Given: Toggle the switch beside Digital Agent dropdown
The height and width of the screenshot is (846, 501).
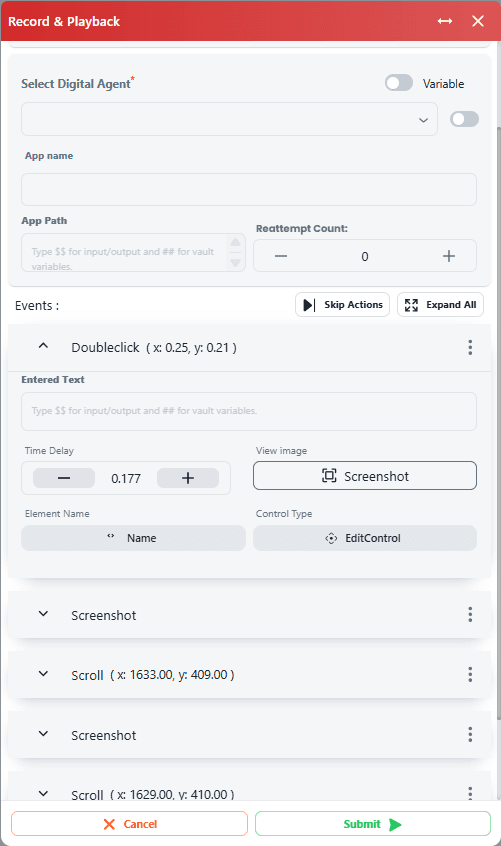Looking at the screenshot, I should click(x=464, y=119).
